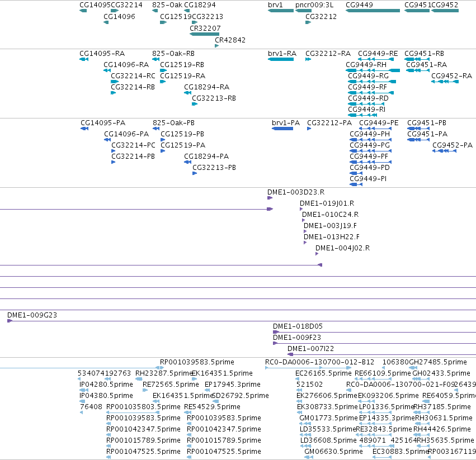Select transcript CG12519-RB
The width and height of the screenshot is (476, 460).
[x=182, y=65]
